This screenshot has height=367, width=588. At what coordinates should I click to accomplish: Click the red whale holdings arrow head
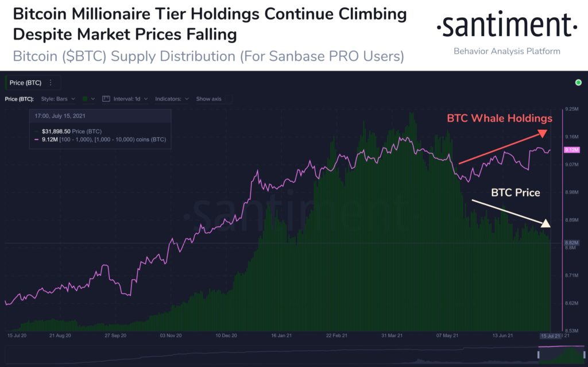click(542, 134)
